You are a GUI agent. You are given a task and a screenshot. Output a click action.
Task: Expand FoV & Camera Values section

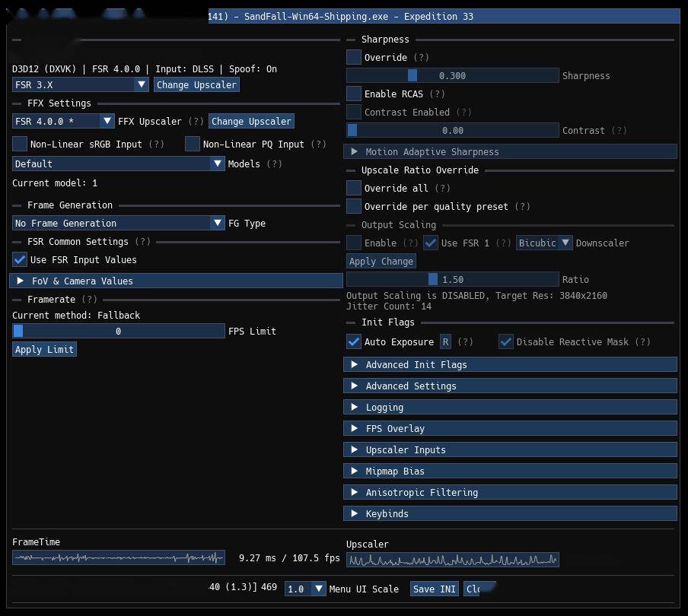tap(176, 281)
